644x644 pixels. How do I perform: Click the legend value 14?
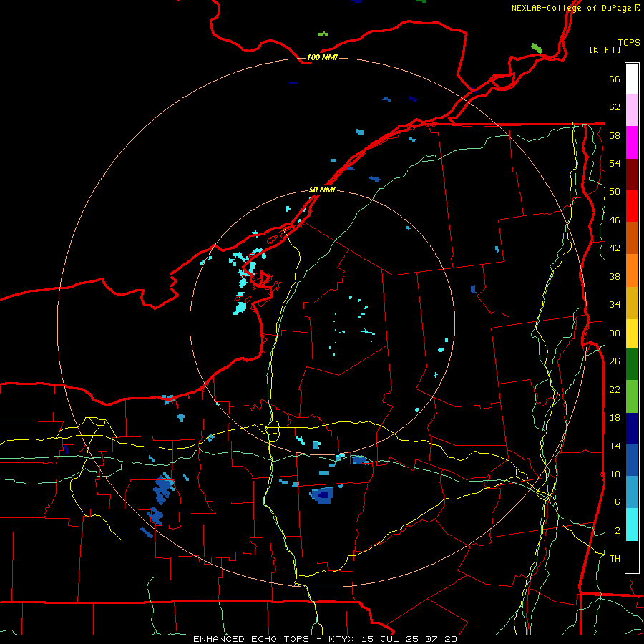pyautogui.click(x=615, y=446)
